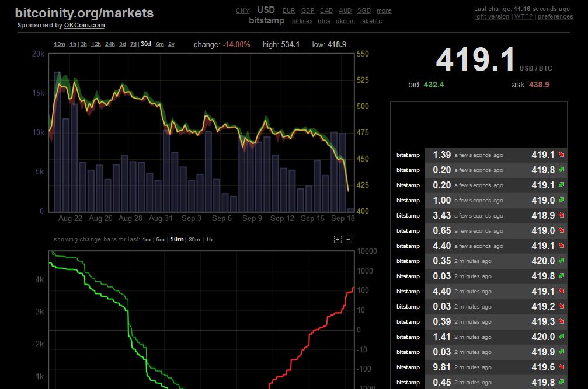
Task: Set change bars to 1h interval
Action: click(209, 240)
